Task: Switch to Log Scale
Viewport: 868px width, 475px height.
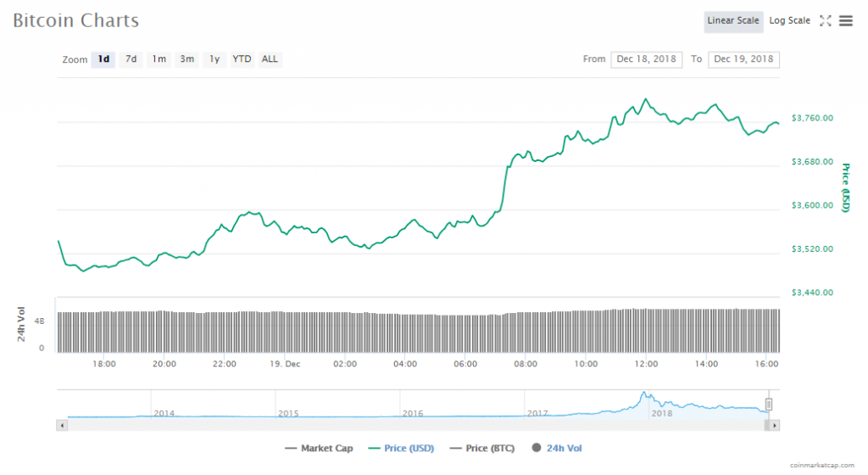Action: pyautogui.click(x=789, y=21)
